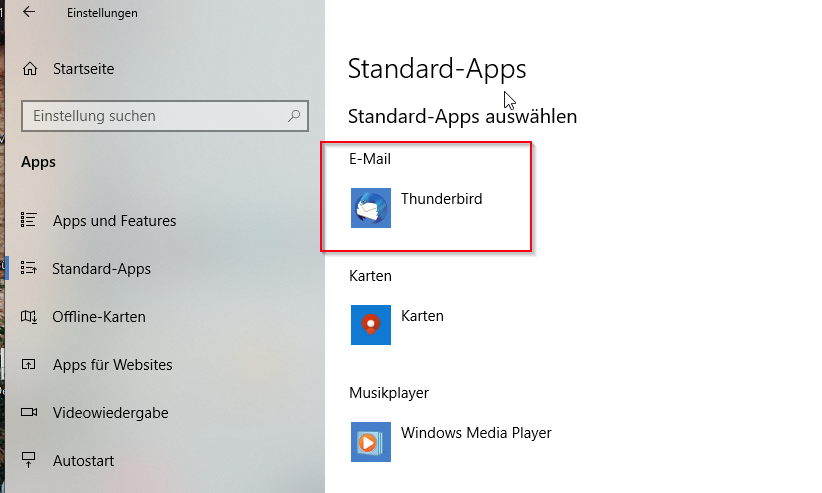
Task: Change default email app Thunderbird
Action: coord(441,199)
